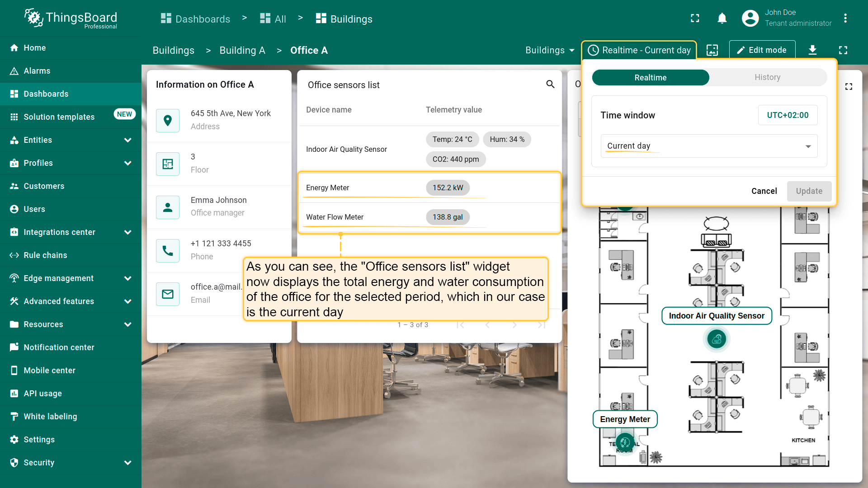Open the Current day interval dropdown
Viewport: 868px width, 488px height.
coord(708,146)
